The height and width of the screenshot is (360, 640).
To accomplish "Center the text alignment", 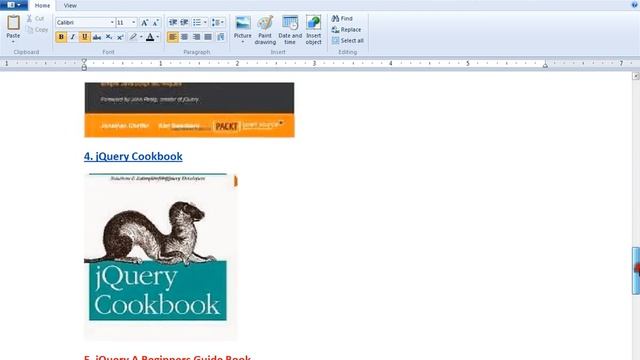I will (184, 37).
